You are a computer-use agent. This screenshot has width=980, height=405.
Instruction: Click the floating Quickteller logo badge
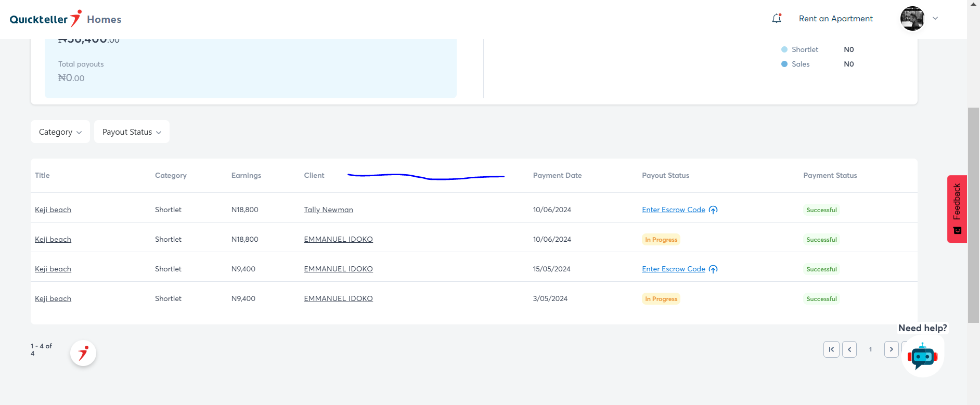pyautogui.click(x=83, y=354)
